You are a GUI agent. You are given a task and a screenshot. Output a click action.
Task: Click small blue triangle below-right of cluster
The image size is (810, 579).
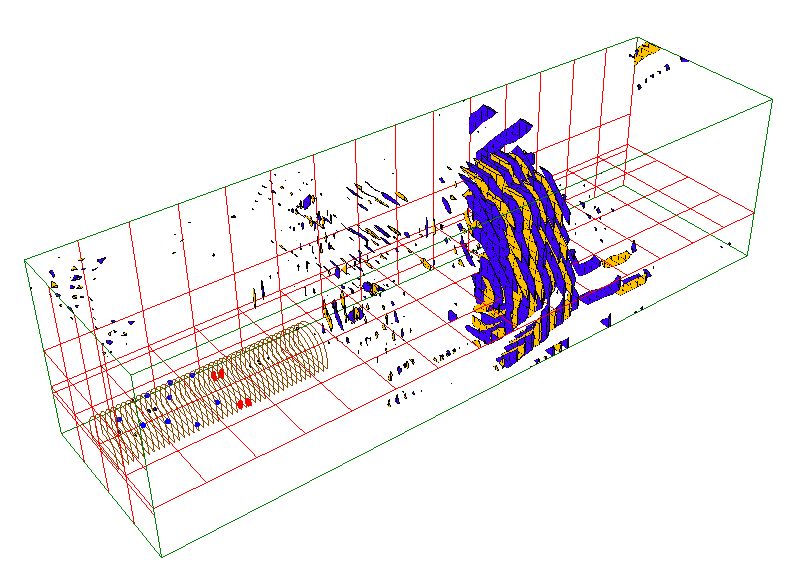pos(606,322)
